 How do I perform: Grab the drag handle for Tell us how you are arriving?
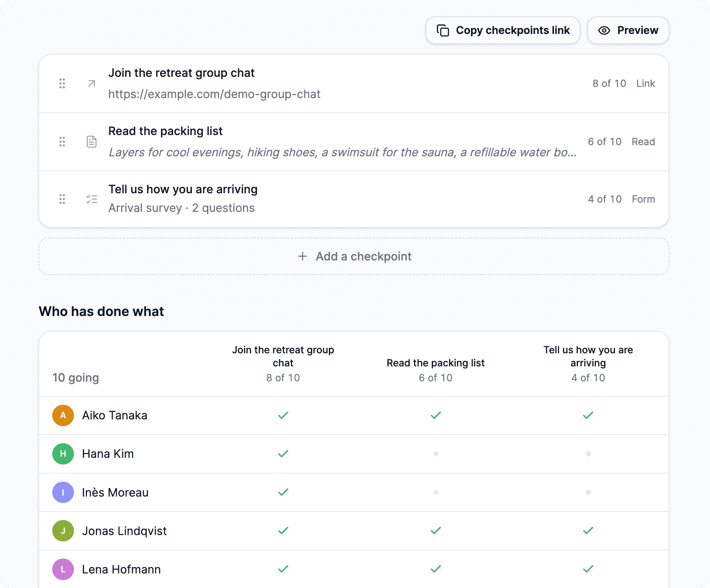pos(62,199)
